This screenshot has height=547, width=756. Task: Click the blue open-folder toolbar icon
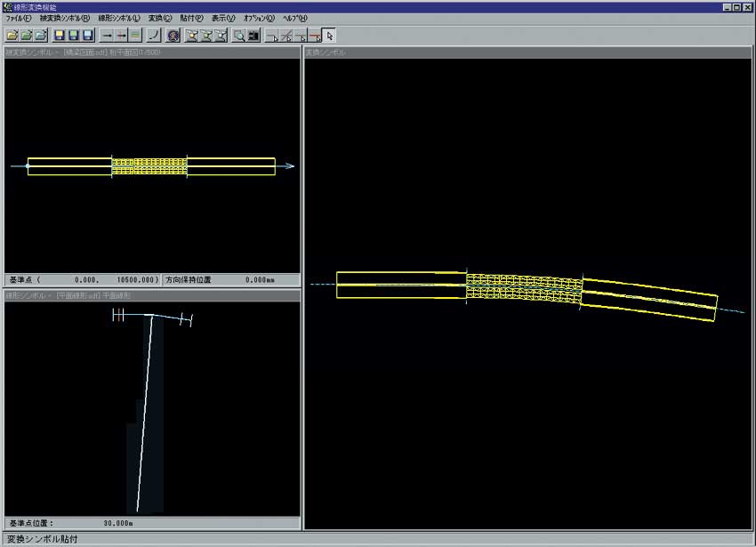[x=41, y=36]
